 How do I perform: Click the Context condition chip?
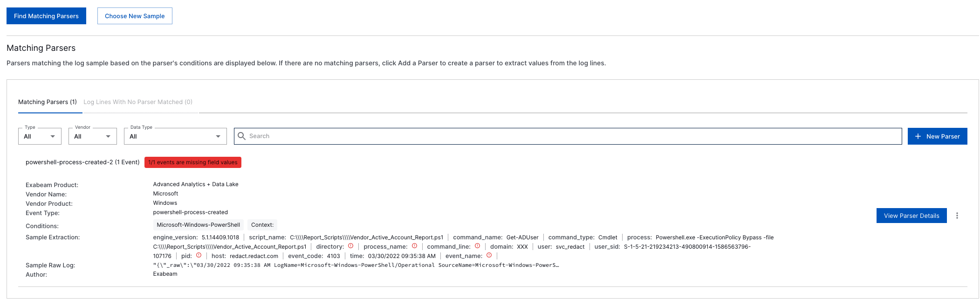[x=262, y=224]
